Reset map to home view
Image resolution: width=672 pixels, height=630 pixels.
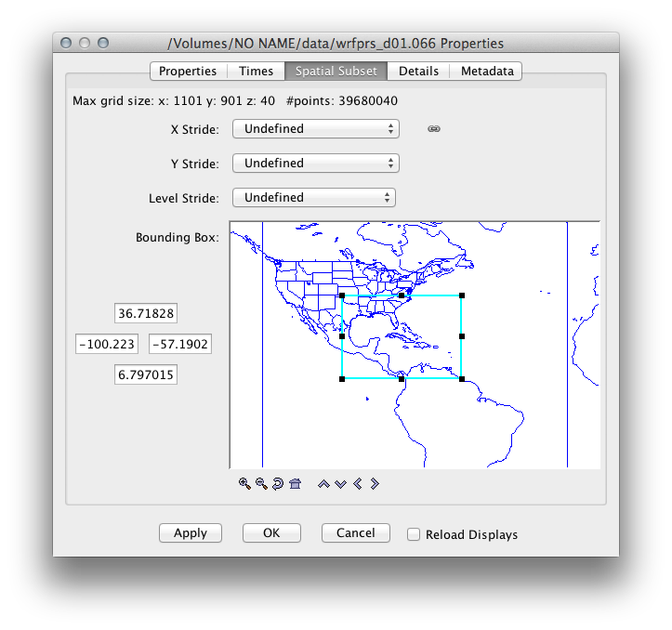click(x=295, y=483)
